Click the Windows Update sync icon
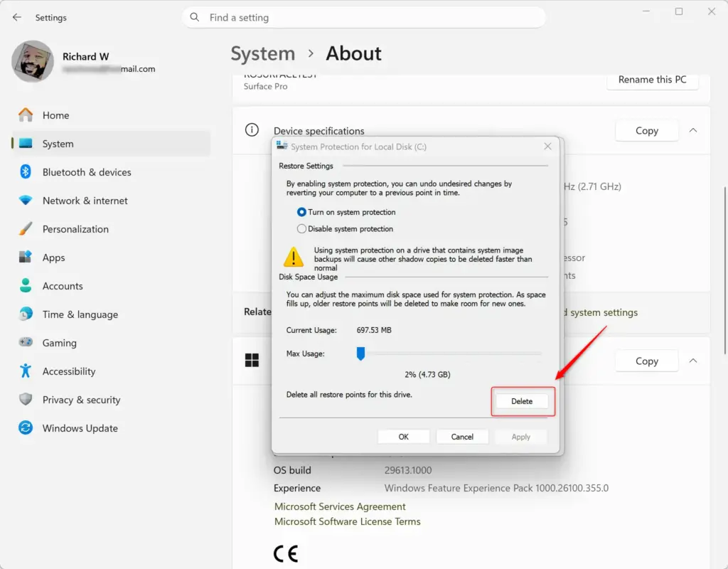Viewport: 728px width, 569px height. 26,427
